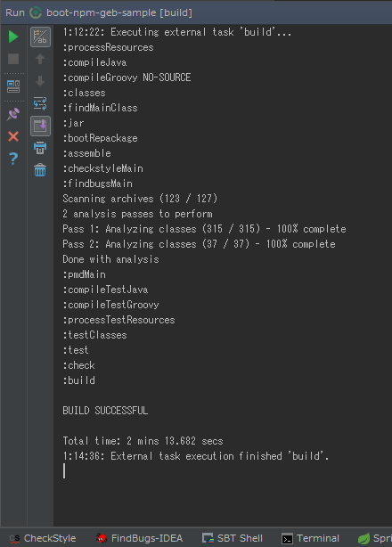Viewport: 392px width, 547px height.
Task: Click the Print console output icon
Action: pos(40,148)
